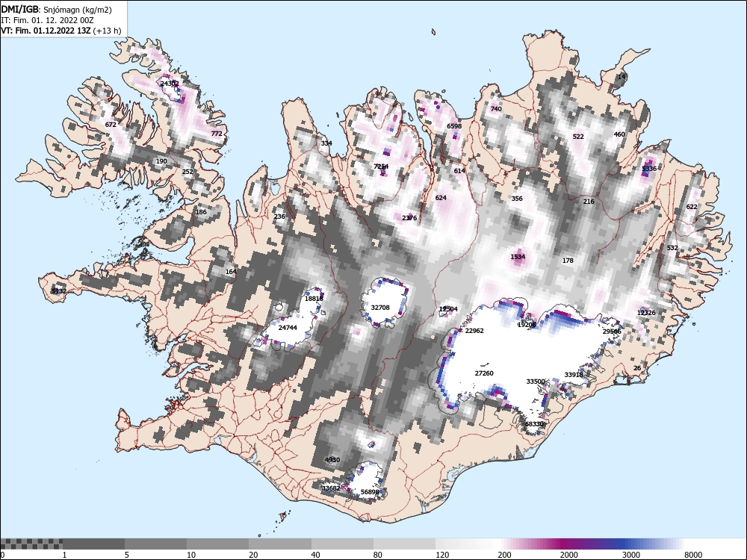
Task: Select the darkest gray legend band after 1
Action: [94, 544]
